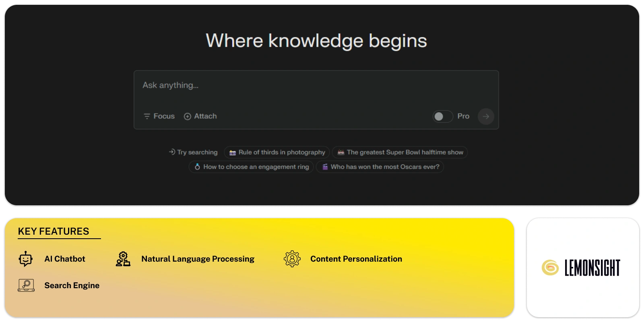Click the Search Engine laptop icon
The height and width of the screenshot is (322, 644).
(x=26, y=285)
